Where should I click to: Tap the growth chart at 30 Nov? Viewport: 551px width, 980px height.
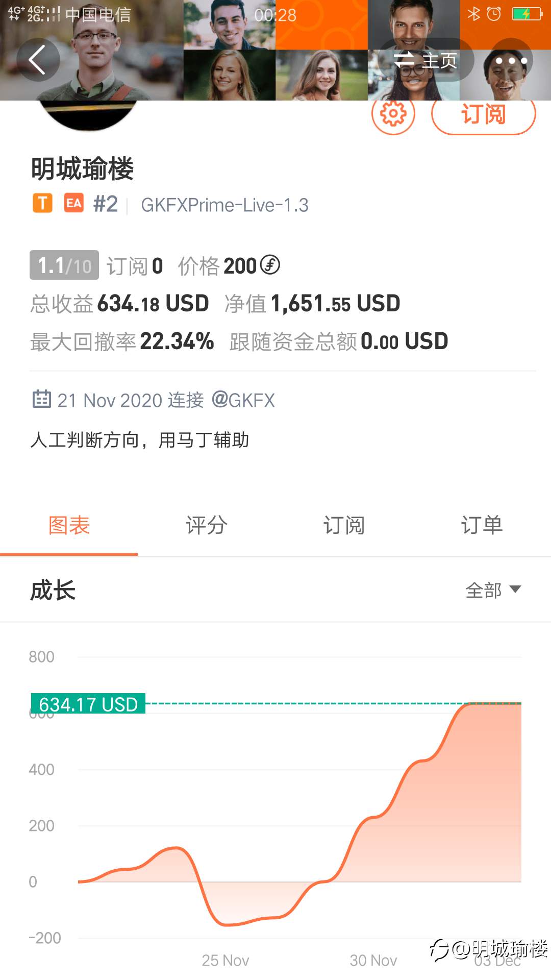(373, 817)
